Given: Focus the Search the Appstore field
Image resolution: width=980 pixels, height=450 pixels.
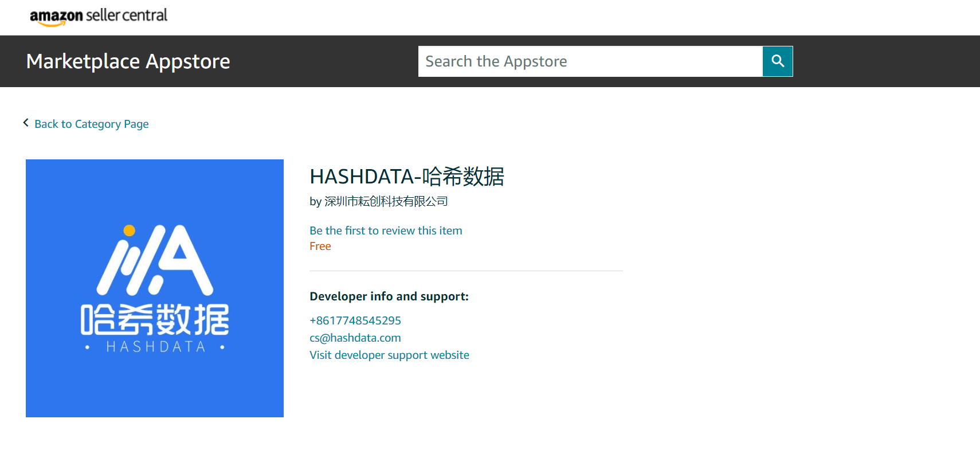Looking at the screenshot, I should (x=590, y=61).
